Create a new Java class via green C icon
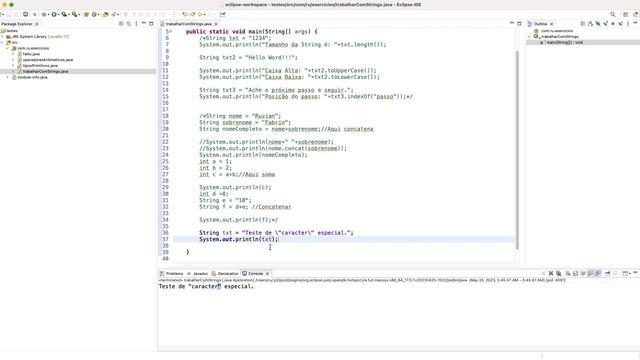Viewport: 640px width, 360px height. (95, 14)
